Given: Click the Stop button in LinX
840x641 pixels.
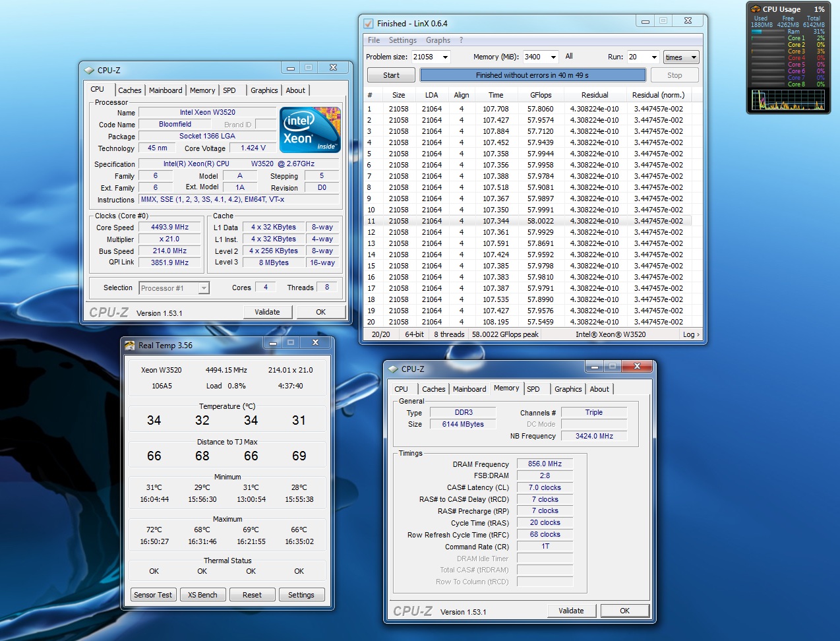Looking at the screenshot, I should click(675, 75).
